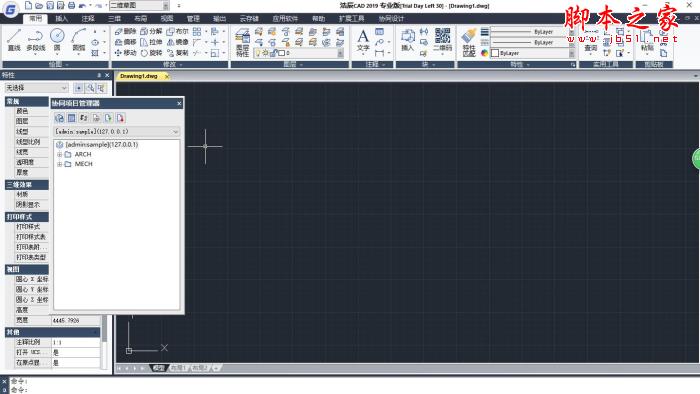Close the 协同项目管理器 panel
The width and height of the screenshot is (700, 394).
tap(179, 104)
